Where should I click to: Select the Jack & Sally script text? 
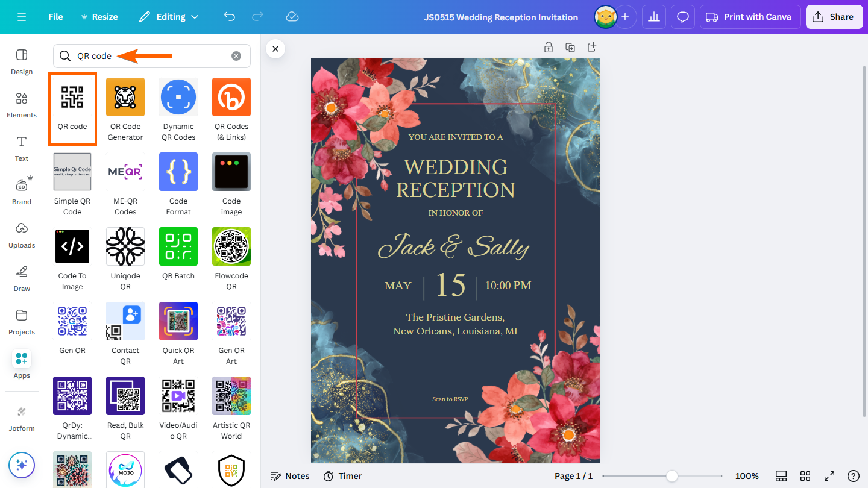click(453, 247)
